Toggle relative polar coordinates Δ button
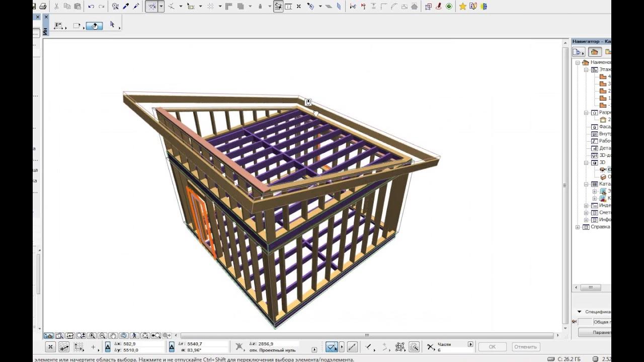This screenshot has height=362, width=644. pos(172,347)
